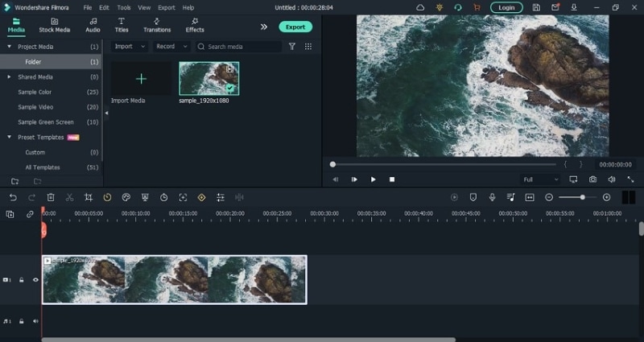Mute audio track 1 speaker
Screen dimensions: 644x342
coord(35,321)
